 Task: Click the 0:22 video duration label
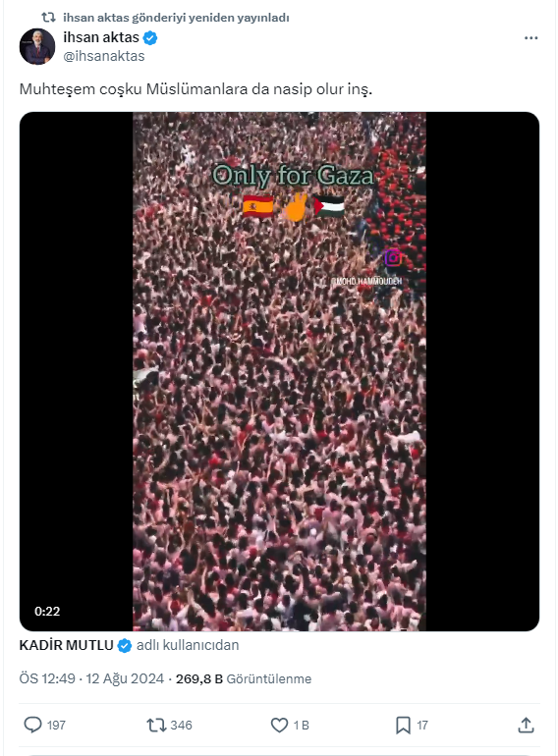pos(47,612)
